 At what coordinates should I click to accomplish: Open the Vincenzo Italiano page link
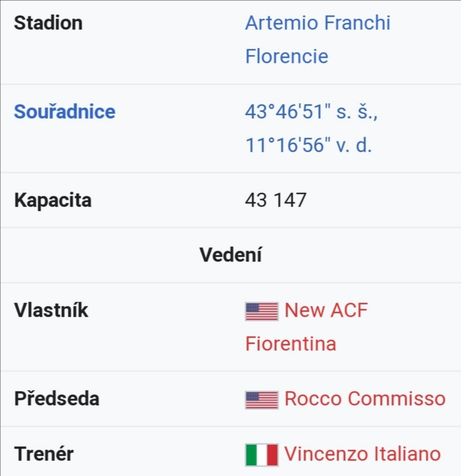[x=362, y=454]
